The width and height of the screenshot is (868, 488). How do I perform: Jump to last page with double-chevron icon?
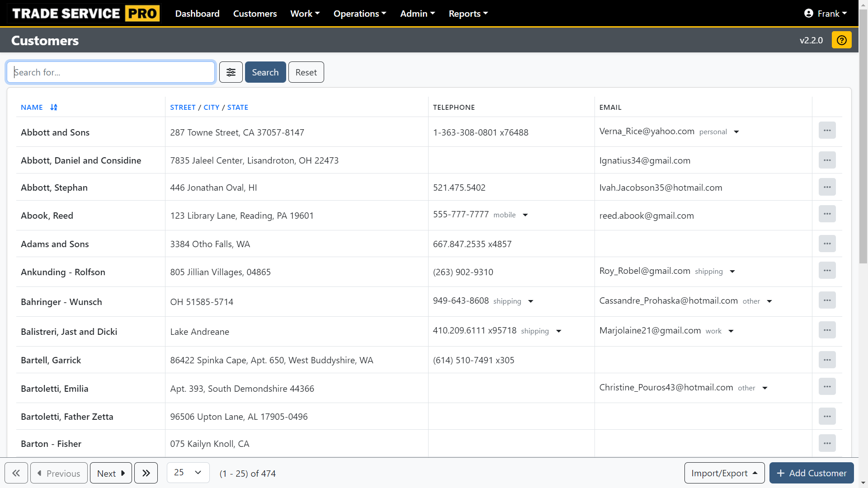(146, 473)
